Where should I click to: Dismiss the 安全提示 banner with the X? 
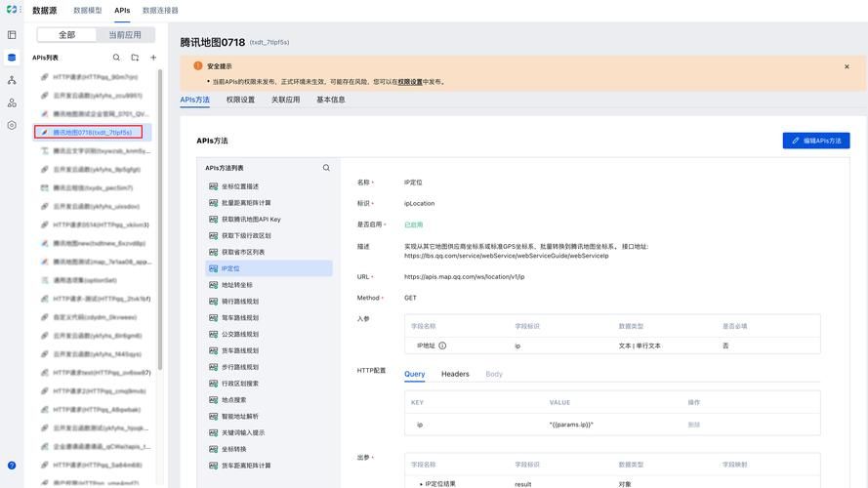(847, 66)
